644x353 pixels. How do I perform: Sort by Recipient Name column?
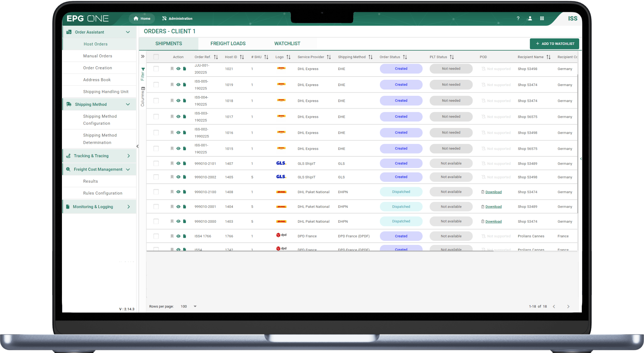548,57
